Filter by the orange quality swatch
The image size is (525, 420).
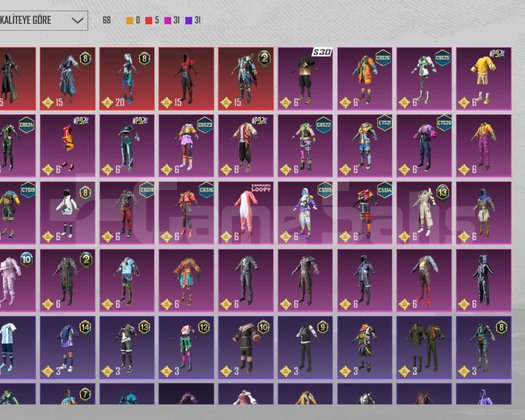tap(130, 20)
